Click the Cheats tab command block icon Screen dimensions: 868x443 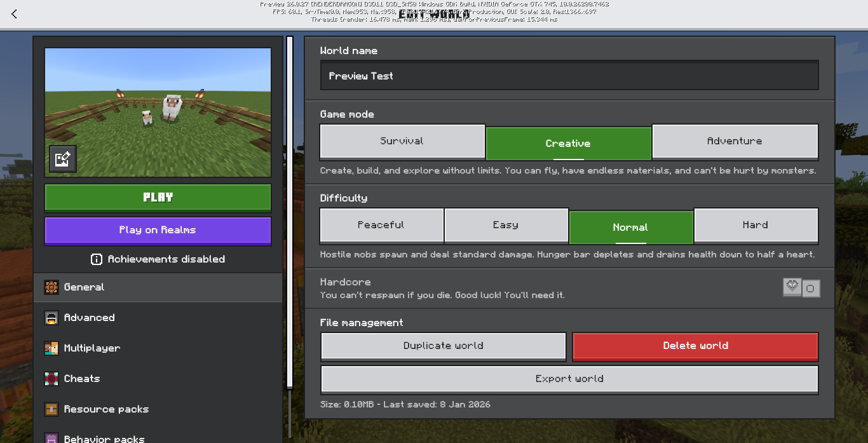(x=51, y=379)
